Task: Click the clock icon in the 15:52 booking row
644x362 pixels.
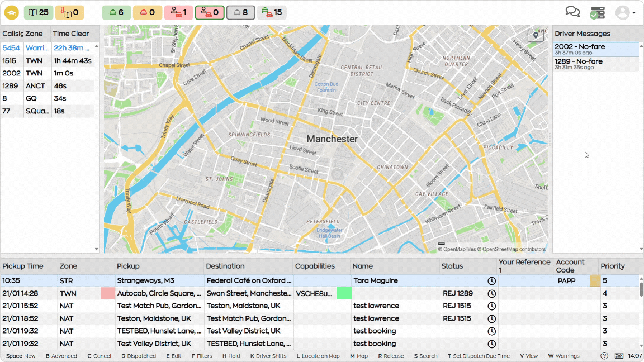Action: point(491,306)
